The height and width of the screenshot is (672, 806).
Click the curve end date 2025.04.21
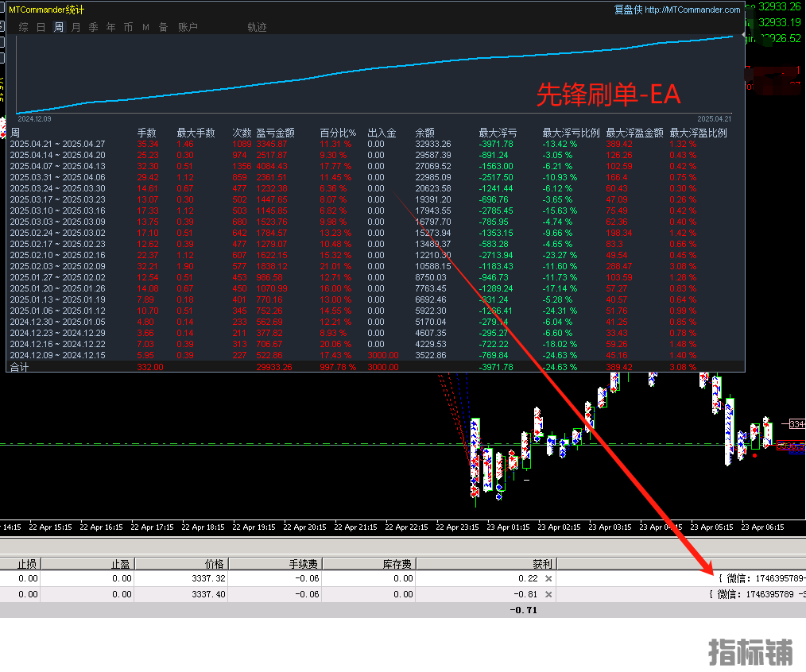(x=714, y=119)
